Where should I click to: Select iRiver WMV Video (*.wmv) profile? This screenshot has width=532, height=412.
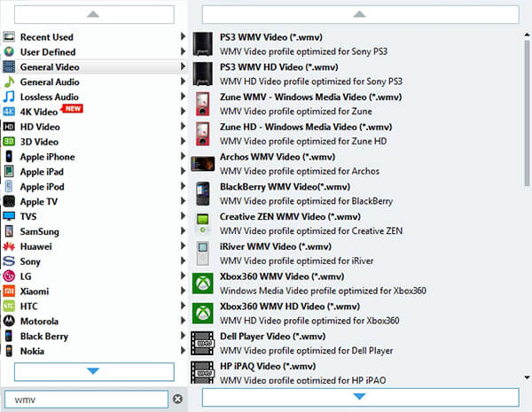coord(356,253)
